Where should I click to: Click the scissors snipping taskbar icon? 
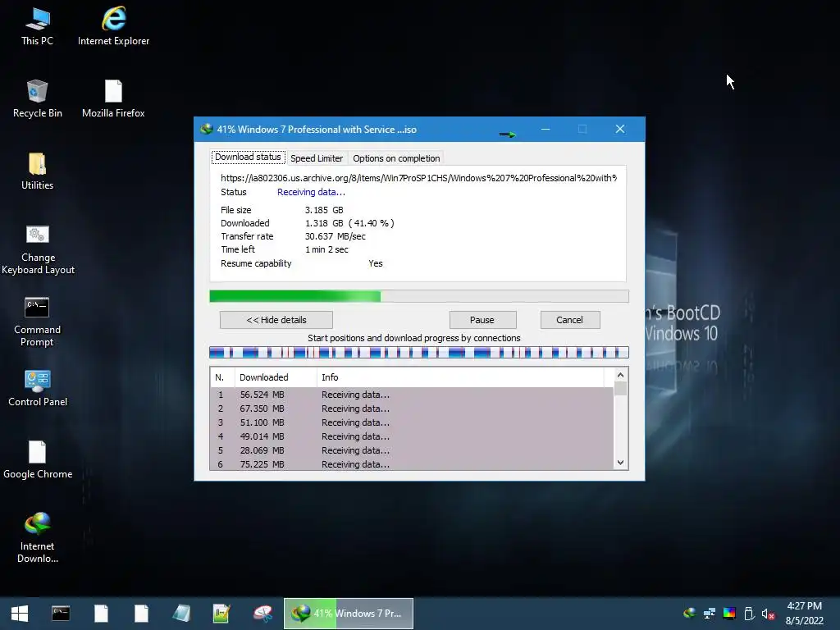point(262,614)
